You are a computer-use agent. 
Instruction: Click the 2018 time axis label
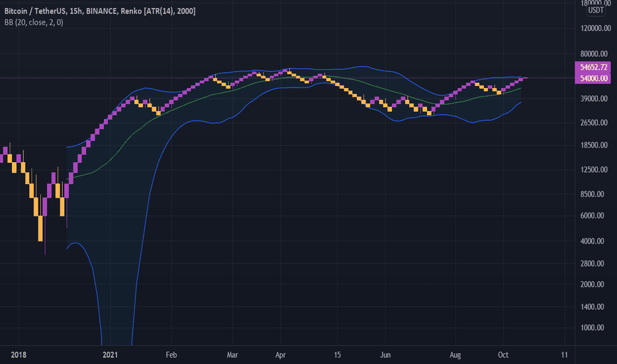point(19,355)
